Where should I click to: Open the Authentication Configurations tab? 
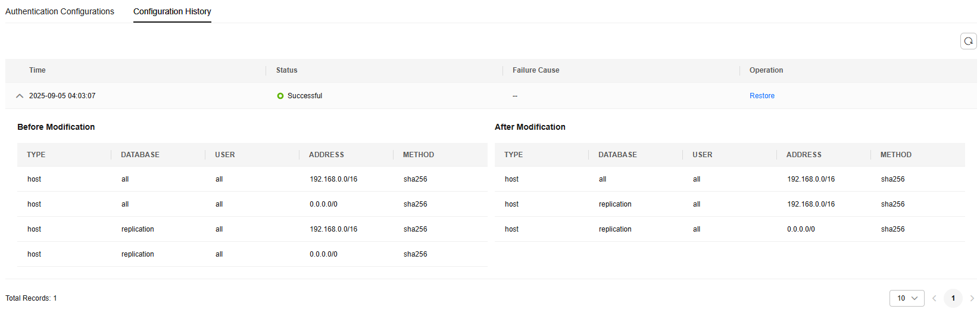click(x=60, y=11)
